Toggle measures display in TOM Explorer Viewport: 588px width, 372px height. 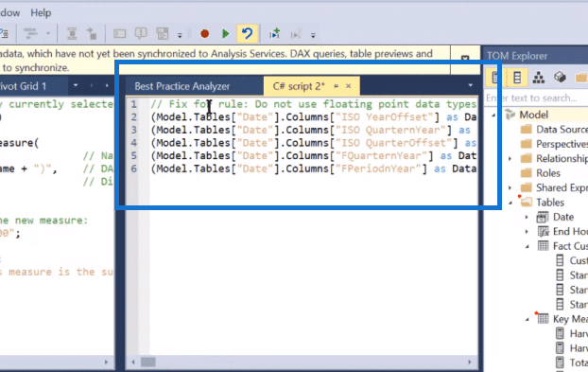pos(495,78)
